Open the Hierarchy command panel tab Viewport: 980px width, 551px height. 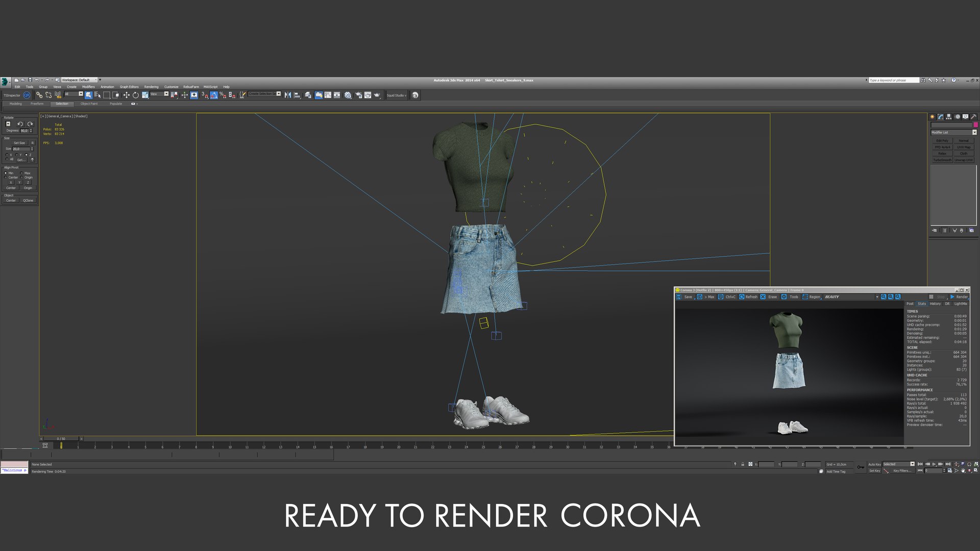coord(949,117)
